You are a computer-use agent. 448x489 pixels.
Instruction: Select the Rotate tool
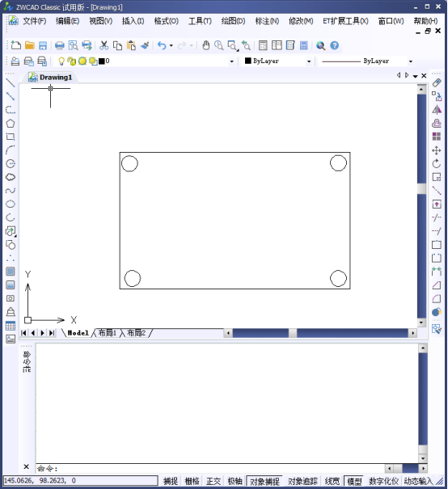point(437,163)
